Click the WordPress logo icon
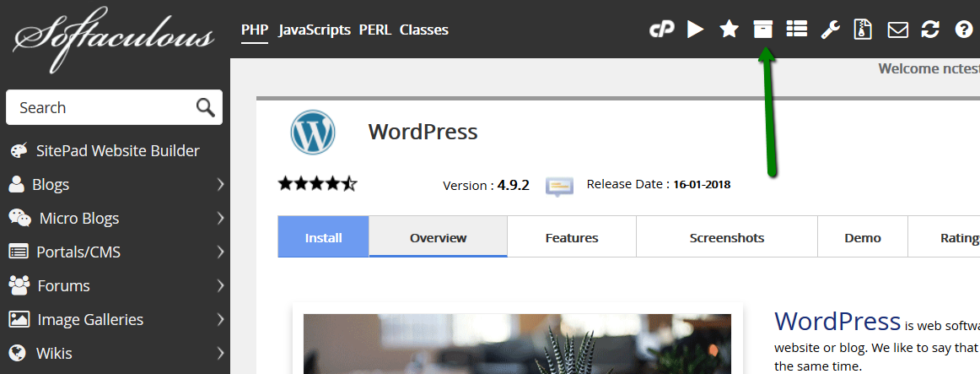The width and height of the screenshot is (980, 374). coord(313,132)
